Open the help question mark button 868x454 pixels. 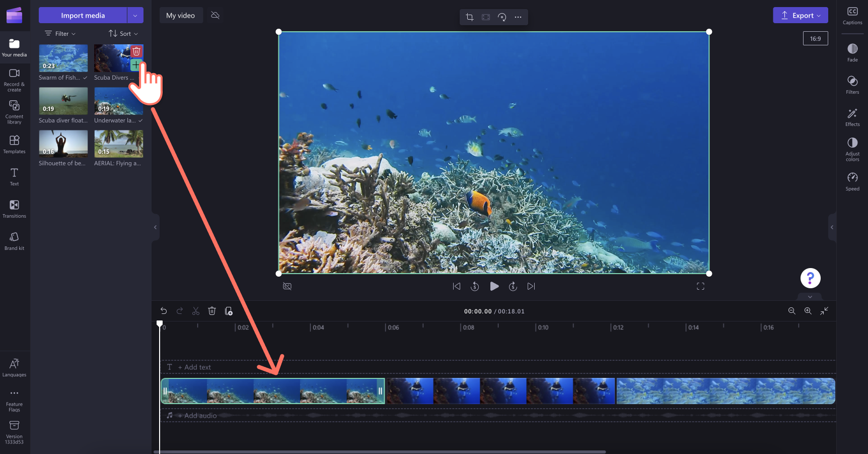point(810,278)
